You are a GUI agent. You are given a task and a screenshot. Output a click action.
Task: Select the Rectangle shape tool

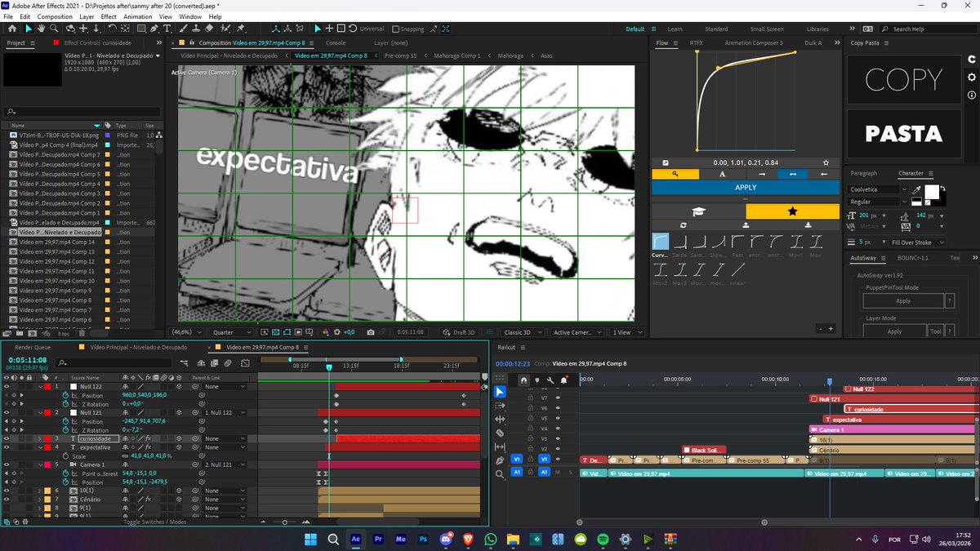[141, 29]
